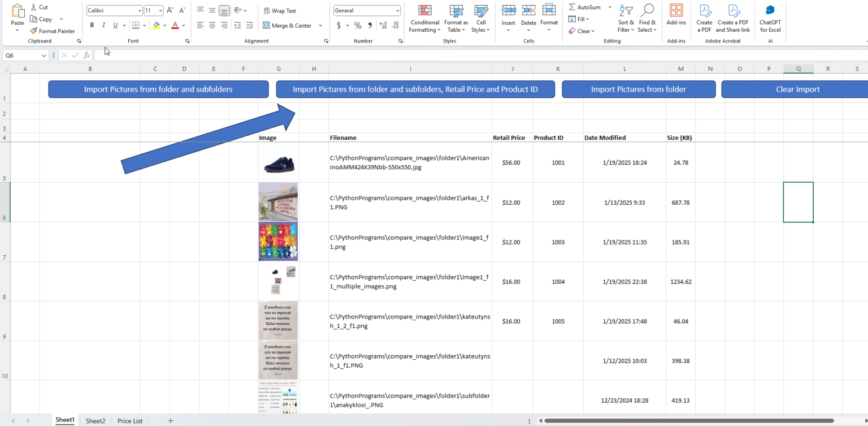Image resolution: width=868 pixels, height=426 pixels.
Task: Open ChatGPT for Excel
Action: click(770, 17)
